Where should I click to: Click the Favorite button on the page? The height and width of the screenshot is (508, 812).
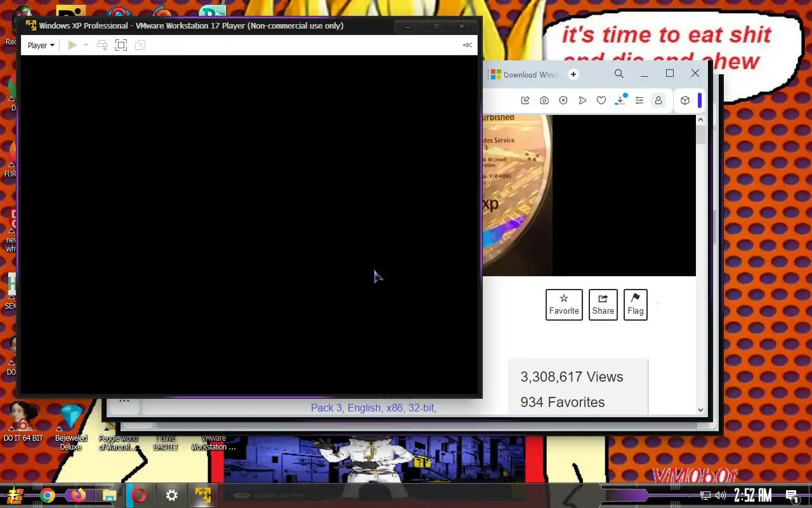tap(564, 305)
